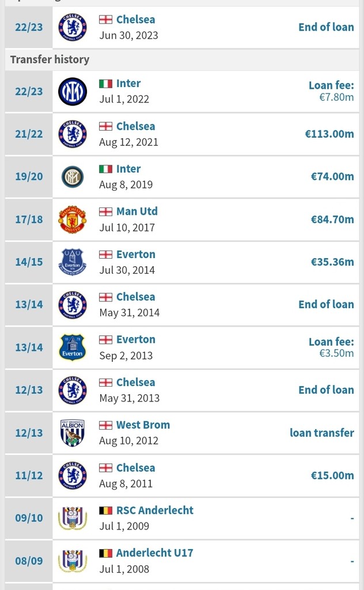Click the End of loan entry dated Jun 30, 2023
364x590 pixels.
point(326,27)
